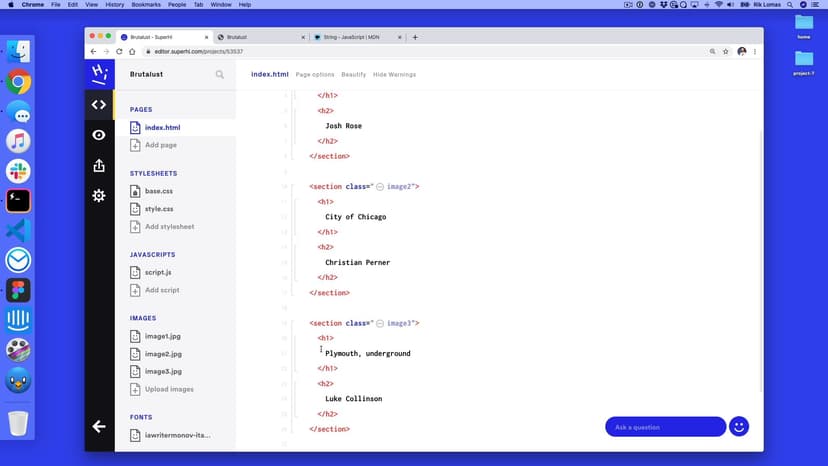Click Beautify button
The width and height of the screenshot is (828, 466).
353,74
